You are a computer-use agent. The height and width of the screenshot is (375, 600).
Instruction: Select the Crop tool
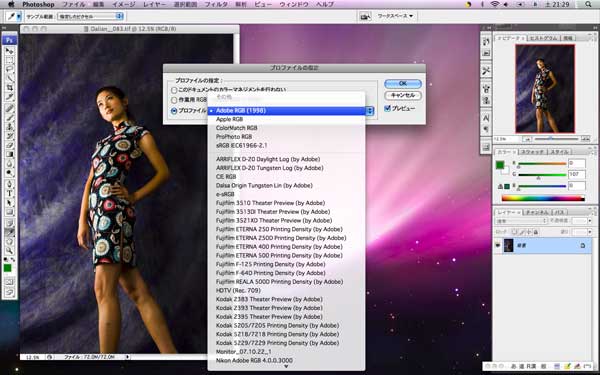coord(9,88)
